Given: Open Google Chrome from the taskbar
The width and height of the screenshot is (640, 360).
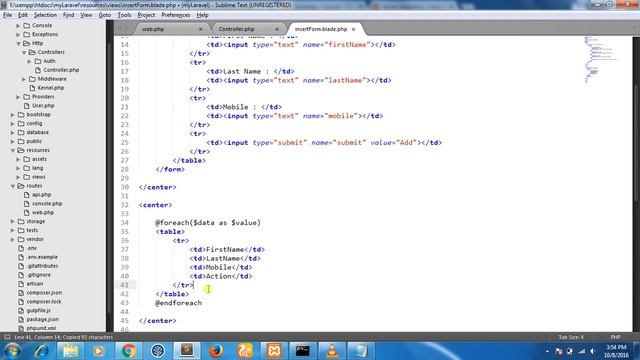Looking at the screenshot, I should tap(128, 351).
